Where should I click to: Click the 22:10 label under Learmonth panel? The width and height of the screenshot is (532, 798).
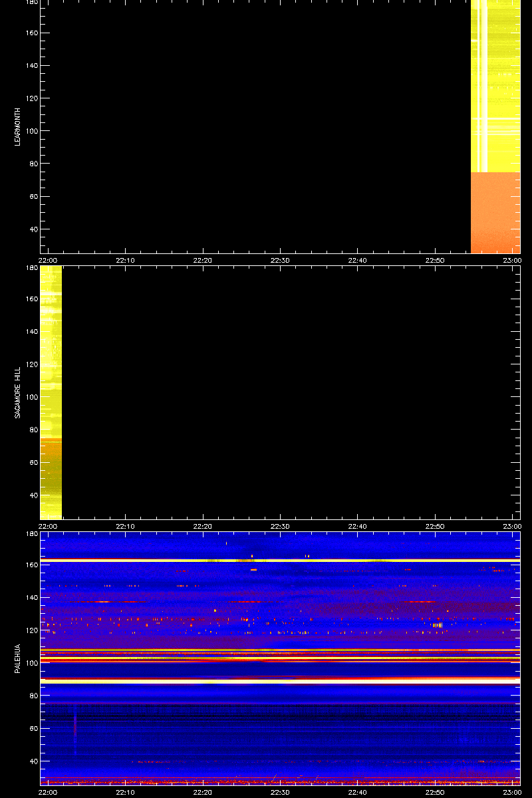click(126, 261)
